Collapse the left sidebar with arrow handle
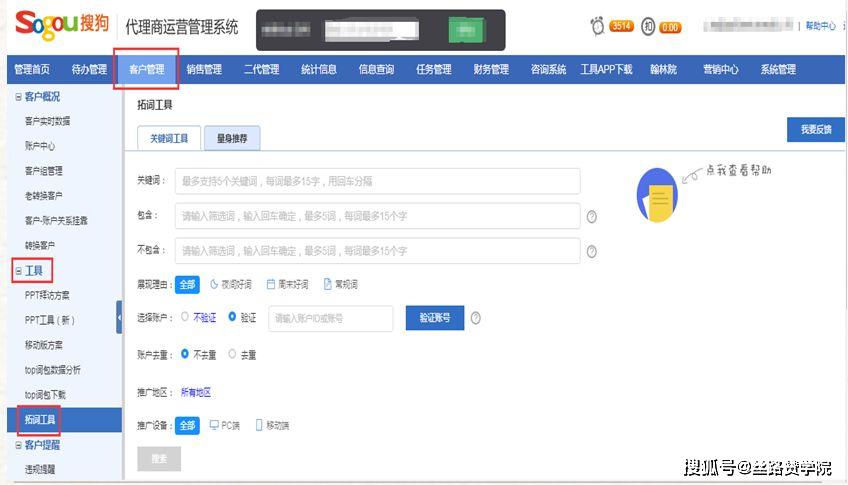The height and width of the screenshot is (485, 848). pyautogui.click(x=119, y=317)
